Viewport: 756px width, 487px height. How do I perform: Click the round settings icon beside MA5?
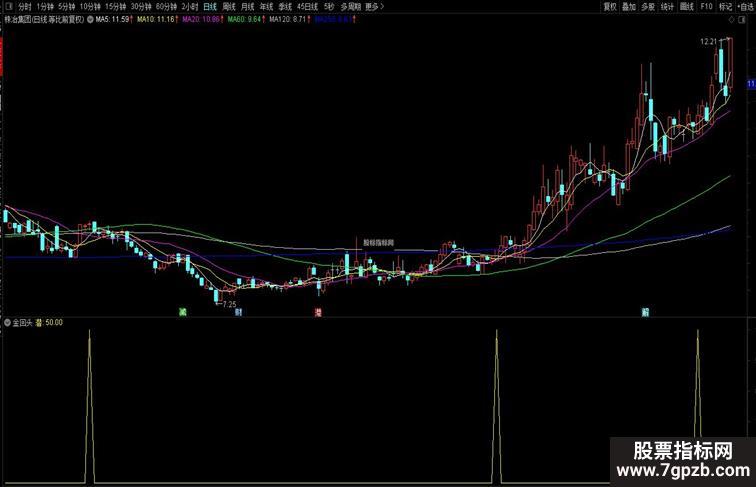click(x=90, y=20)
